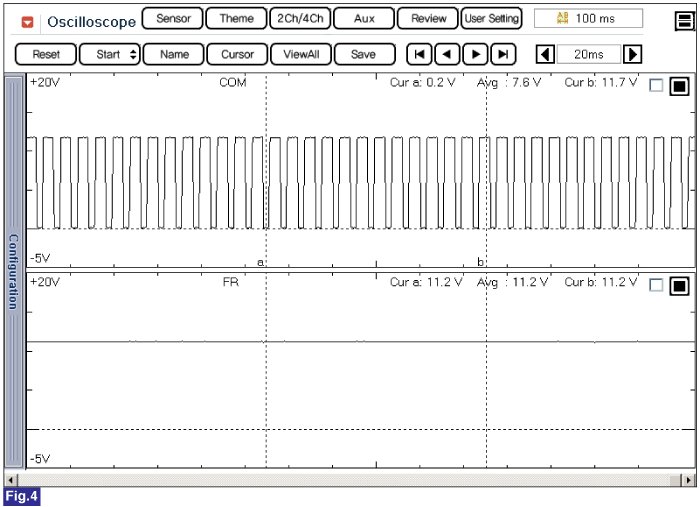Save the waveform capture

coord(364,54)
